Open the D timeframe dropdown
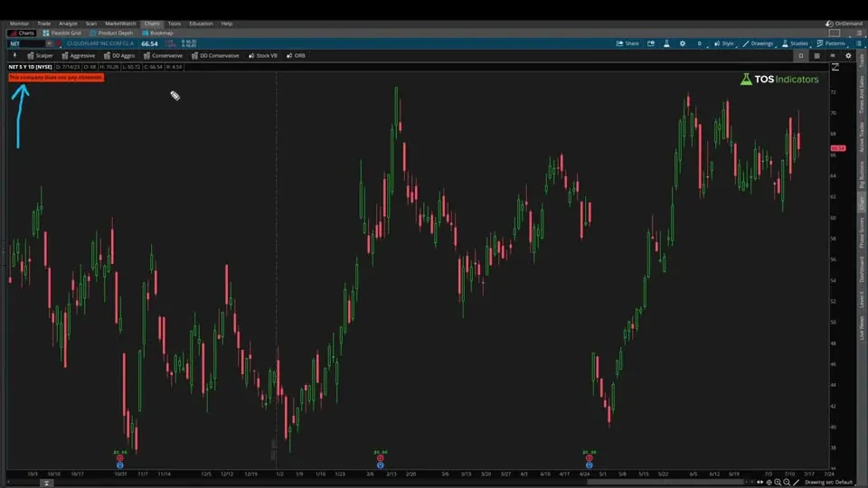This screenshot has height=488, width=868. [x=699, y=43]
